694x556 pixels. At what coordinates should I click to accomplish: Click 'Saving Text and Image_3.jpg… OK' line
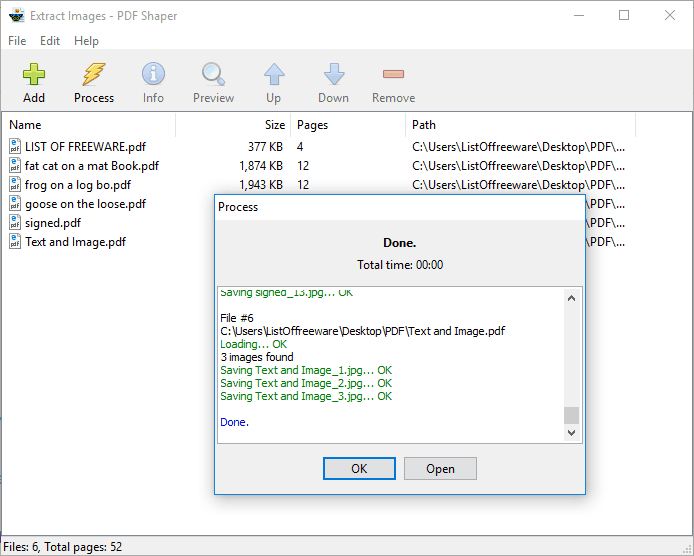click(x=306, y=396)
